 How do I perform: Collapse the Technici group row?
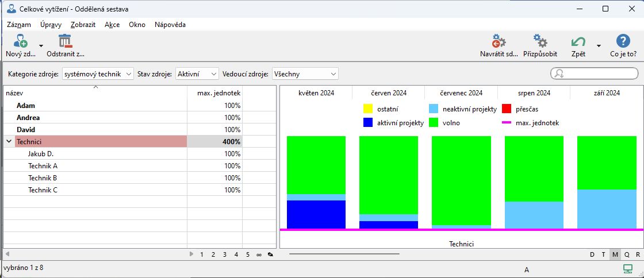point(9,141)
